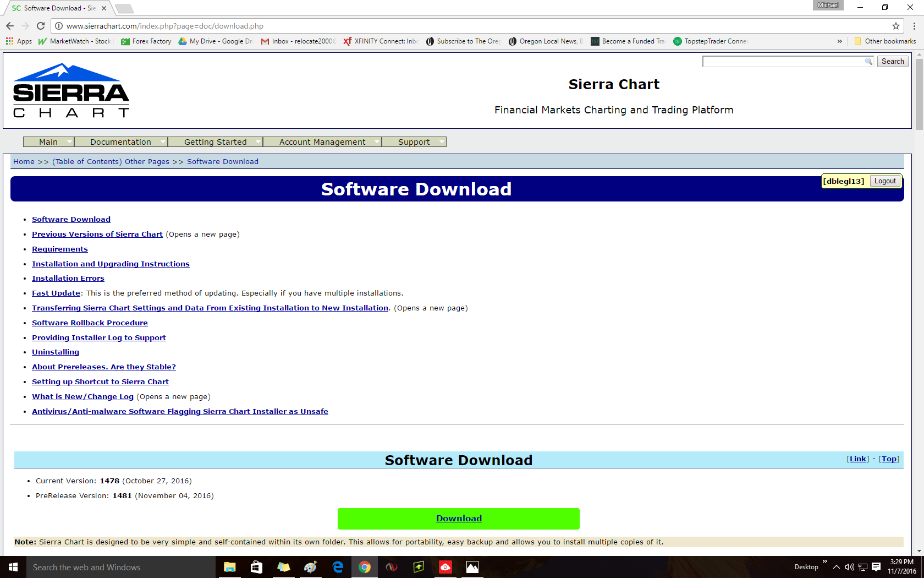Open Previous Versions of Sierra Chart link
Image resolution: width=924 pixels, height=578 pixels.
pos(97,235)
